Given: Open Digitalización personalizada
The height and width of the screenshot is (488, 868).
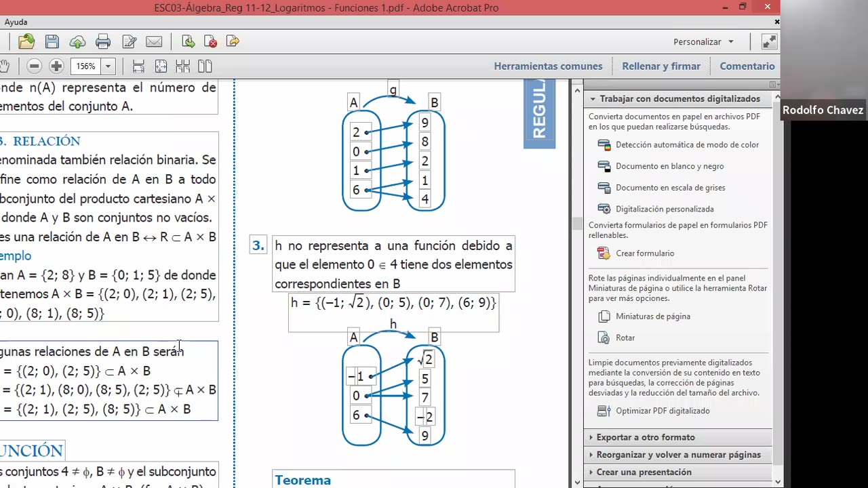Looking at the screenshot, I should point(665,209).
